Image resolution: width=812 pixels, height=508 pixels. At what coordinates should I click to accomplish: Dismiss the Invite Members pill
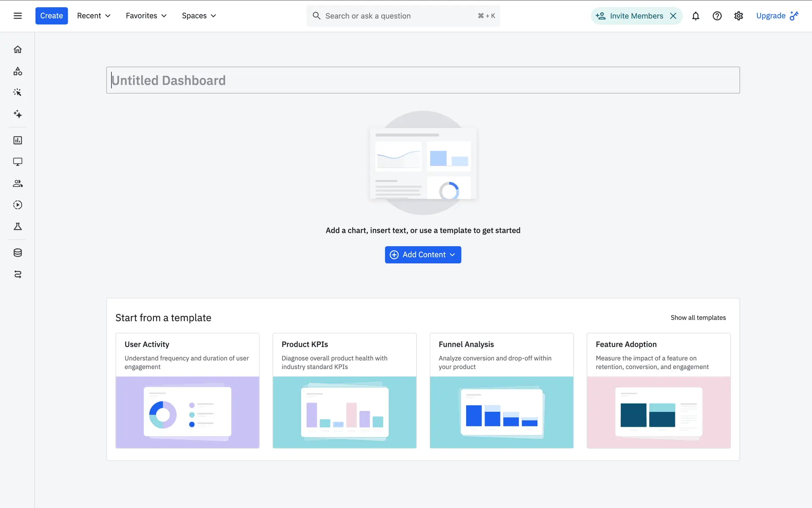coord(673,16)
